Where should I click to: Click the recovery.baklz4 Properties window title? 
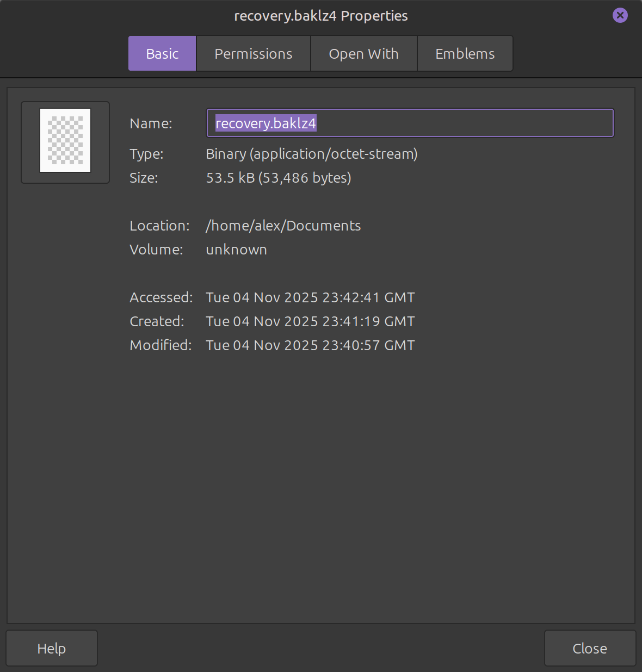[320, 16]
